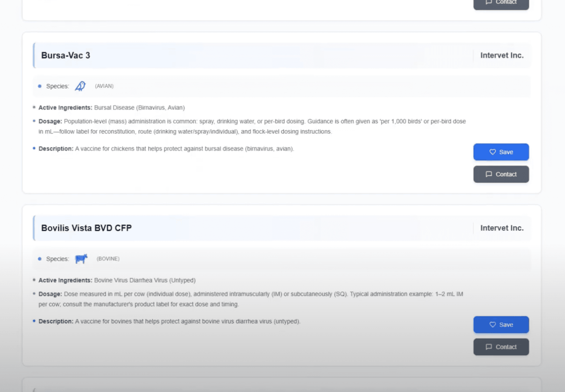
Task: Click the heart icon on Bovilis Vista Save button
Action: 493,325
